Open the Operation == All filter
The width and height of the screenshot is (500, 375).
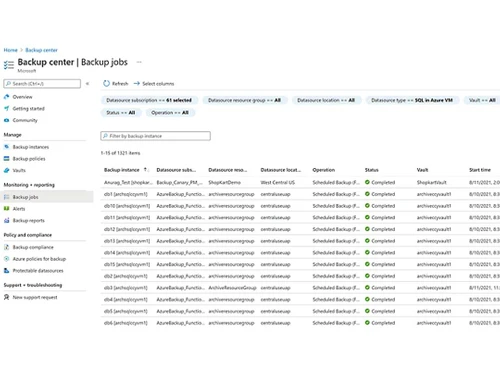[x=170, y=113]
